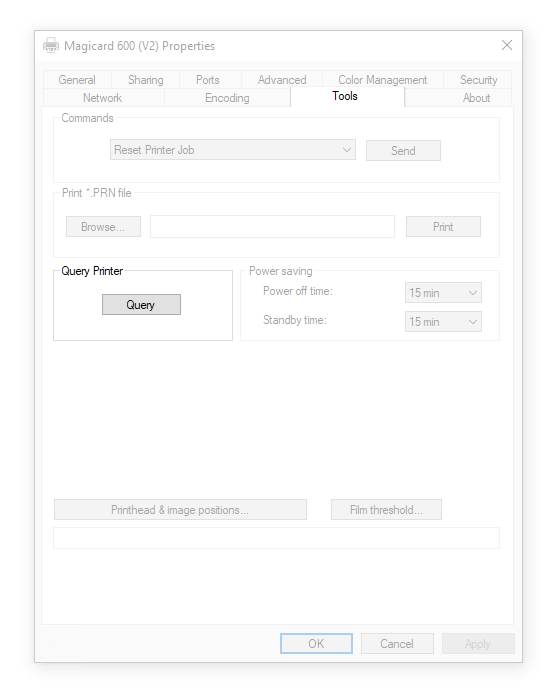Select the Encoding tab
The width and height of the screenshot is (554, 698).
tap(227, 98)
